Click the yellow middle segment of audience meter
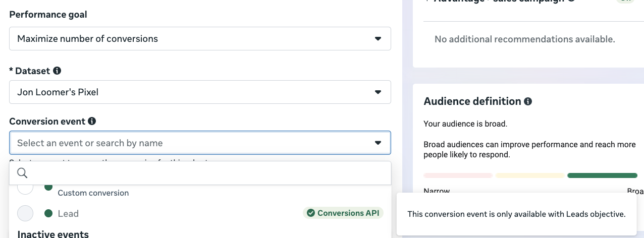 530,175
